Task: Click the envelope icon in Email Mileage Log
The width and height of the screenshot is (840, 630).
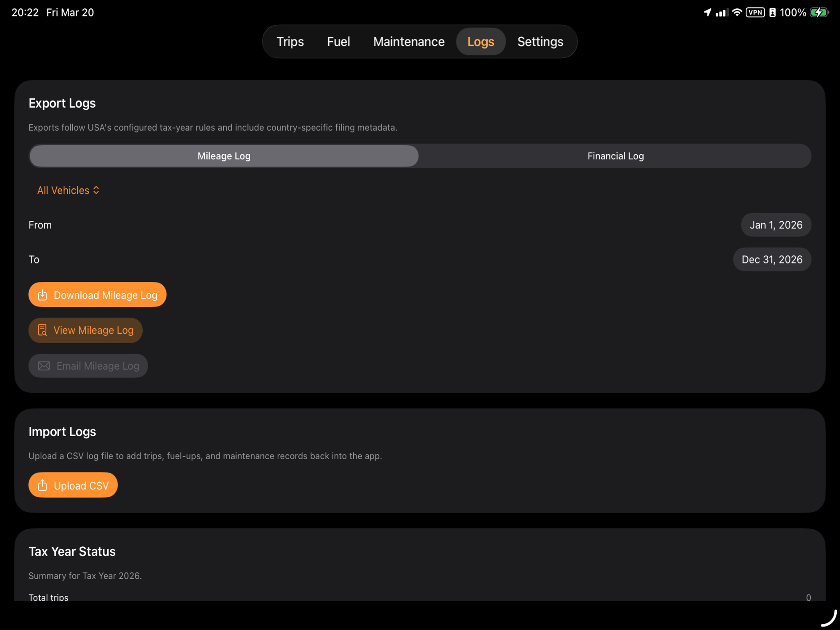Action: coord(44,366)
